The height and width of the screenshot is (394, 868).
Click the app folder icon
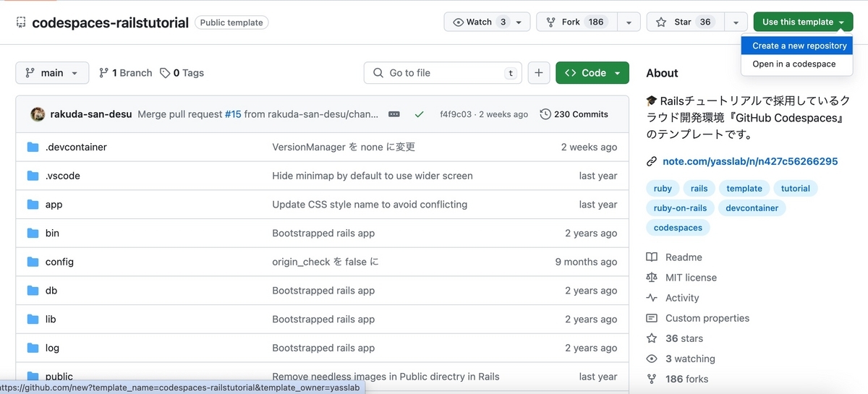click(x=33, y=205)
